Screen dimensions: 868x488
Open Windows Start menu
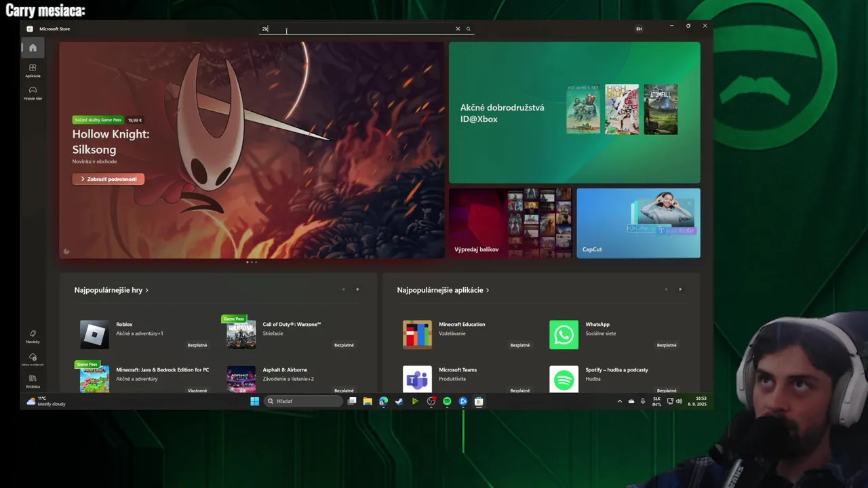coord(254,401)
